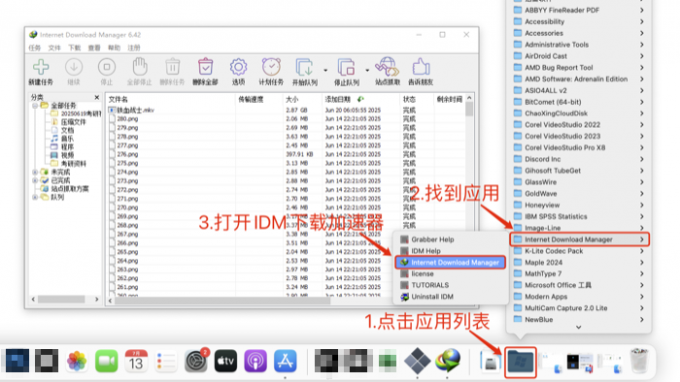
Task: Open IDM Help from the submenu
Action: click(450, 251)
